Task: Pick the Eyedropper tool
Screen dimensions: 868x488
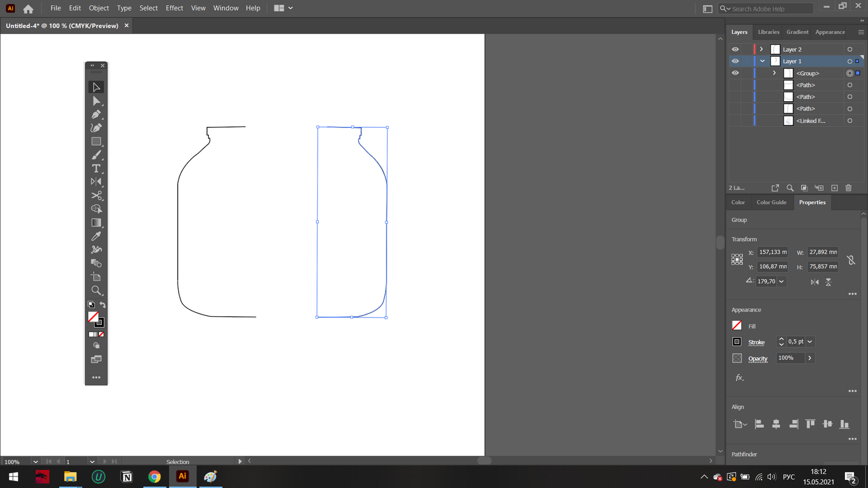Action: point(96,236)
